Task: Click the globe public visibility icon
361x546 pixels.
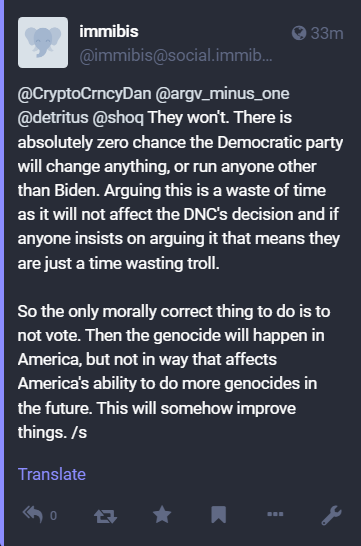Action: coord(299,33)
